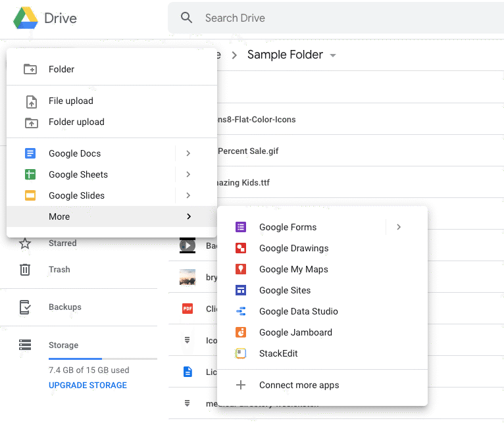
Task: Click the search magnifier icon
Action: (x=186, y=18)
